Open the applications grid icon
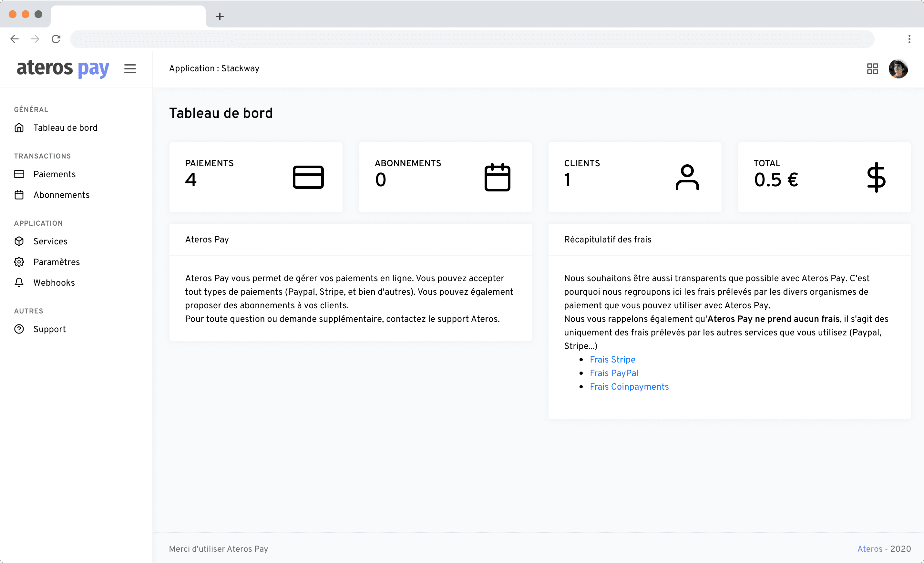Viewport: 924px width, 563px height. [872, 69]
